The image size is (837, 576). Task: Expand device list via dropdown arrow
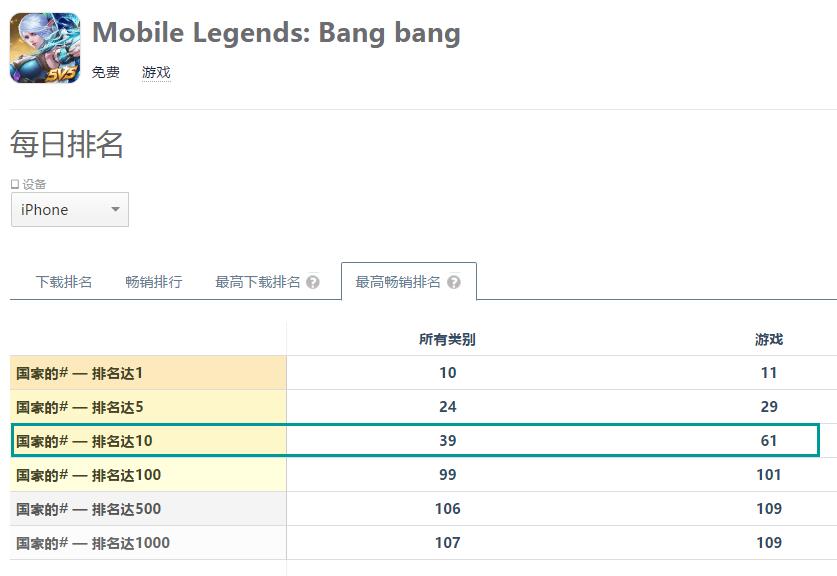[x=115, y=209]
